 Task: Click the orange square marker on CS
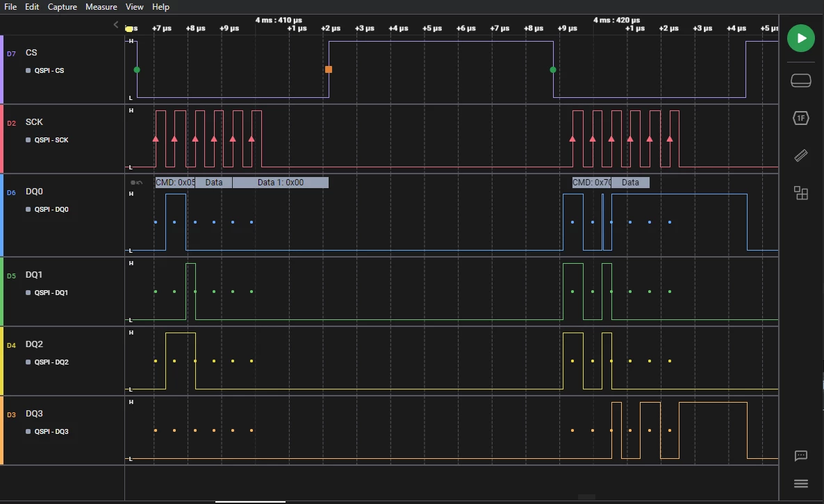click(329, 69)
